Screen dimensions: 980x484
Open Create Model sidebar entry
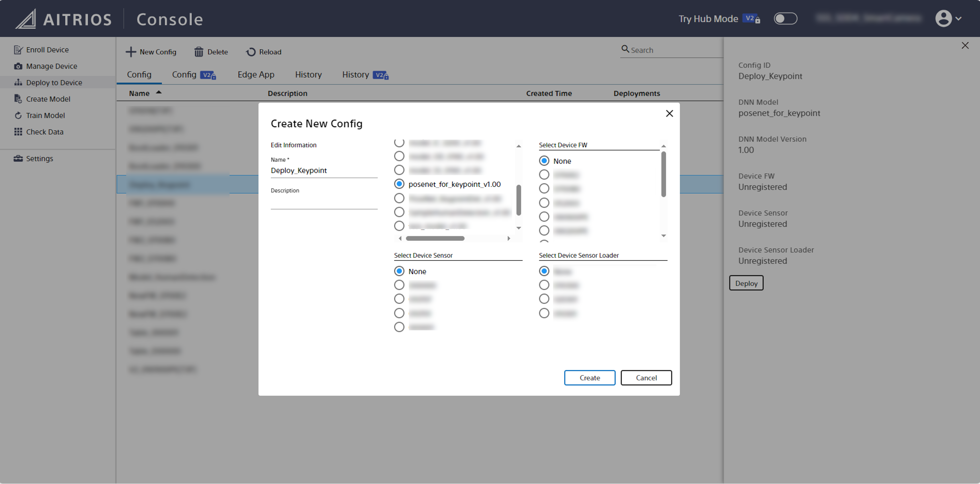coord(48,99)
